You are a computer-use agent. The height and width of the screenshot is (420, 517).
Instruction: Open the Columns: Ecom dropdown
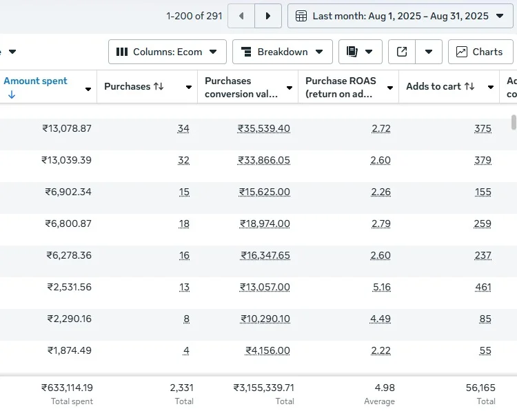click(x=167, y=52)
